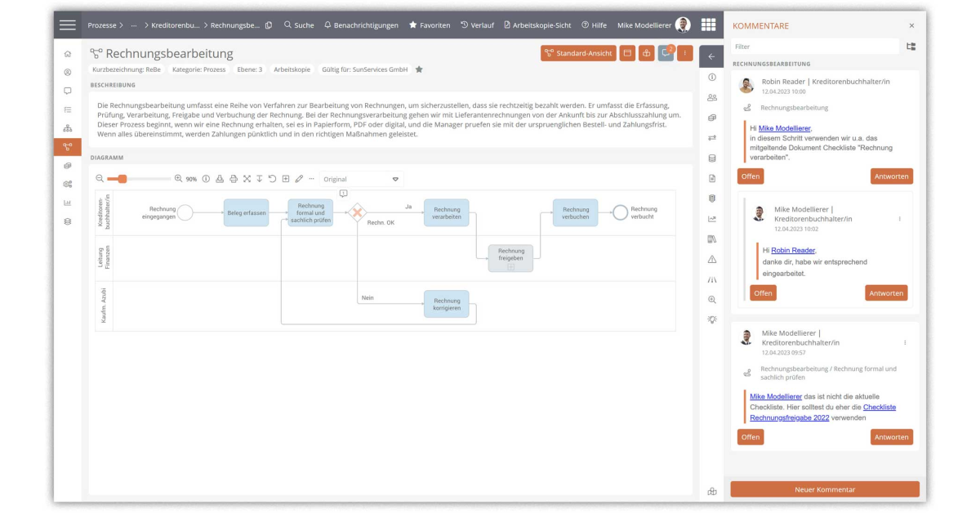Select the Rechn. OK gateway in diagram
The height and width of the screenshot is (513, 980).
(357, 212)
